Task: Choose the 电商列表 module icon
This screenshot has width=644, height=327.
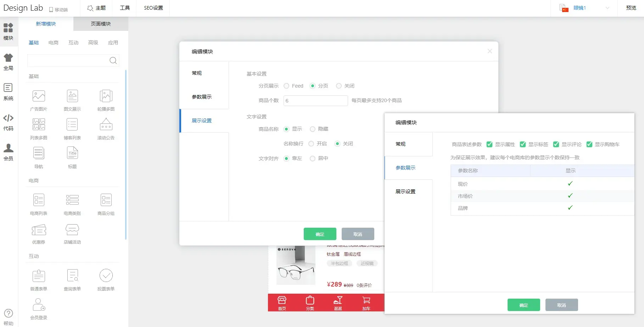Action: [x=39, y=200]
